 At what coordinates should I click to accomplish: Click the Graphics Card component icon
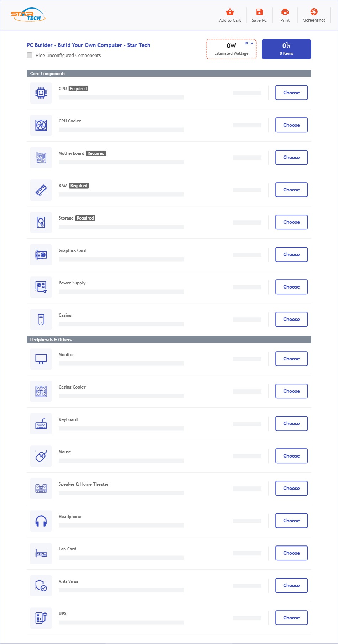coord(41,255)
